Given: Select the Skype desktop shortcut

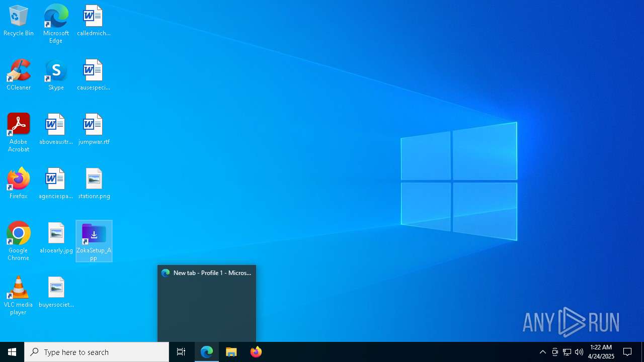Looking at the screenshot, I should click(x=56, y=75).
